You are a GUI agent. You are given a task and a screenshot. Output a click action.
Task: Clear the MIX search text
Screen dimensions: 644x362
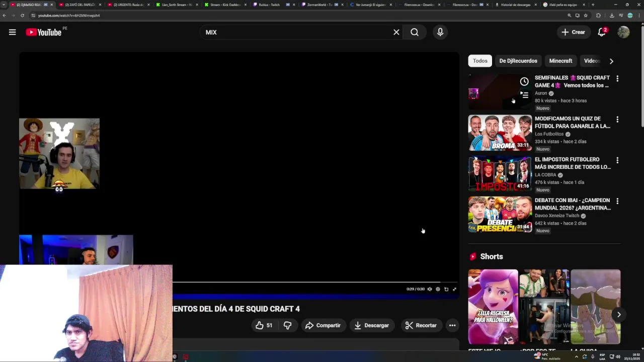click(x=396, y=32)
